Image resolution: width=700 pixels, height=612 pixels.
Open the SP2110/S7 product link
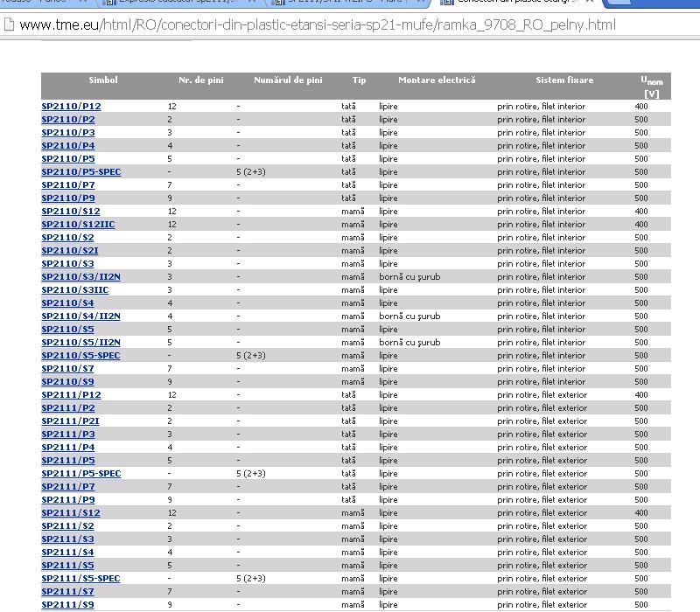68,368
